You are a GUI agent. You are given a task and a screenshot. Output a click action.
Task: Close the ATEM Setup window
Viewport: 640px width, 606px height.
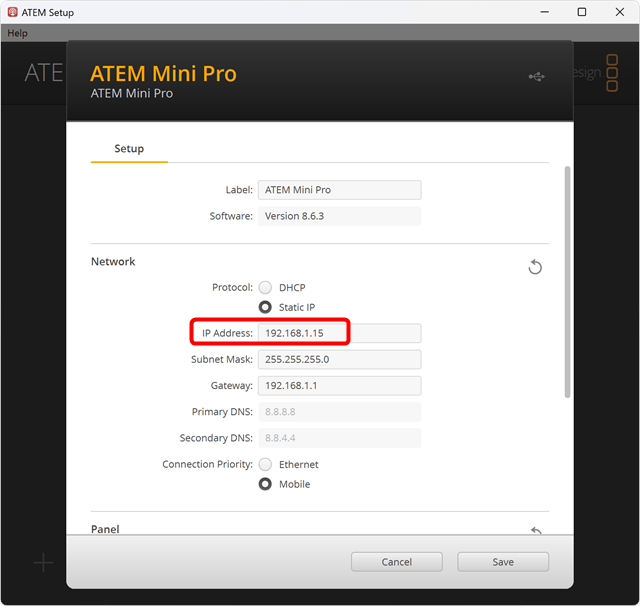[x=620, y=12]
